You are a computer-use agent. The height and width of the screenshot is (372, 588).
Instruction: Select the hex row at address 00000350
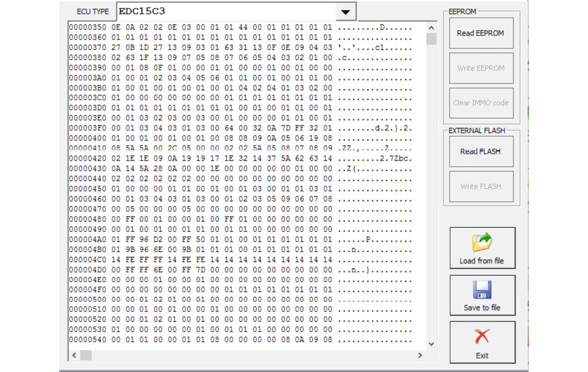(x=201, y=28)
